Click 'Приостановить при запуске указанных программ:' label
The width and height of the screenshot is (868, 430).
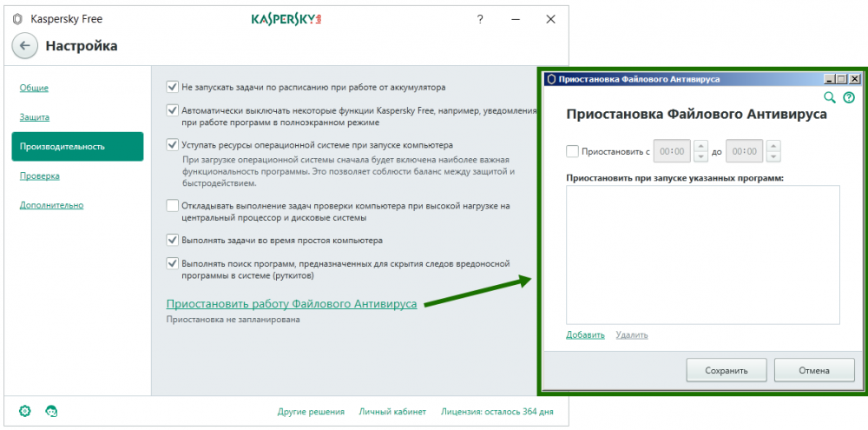675,178
